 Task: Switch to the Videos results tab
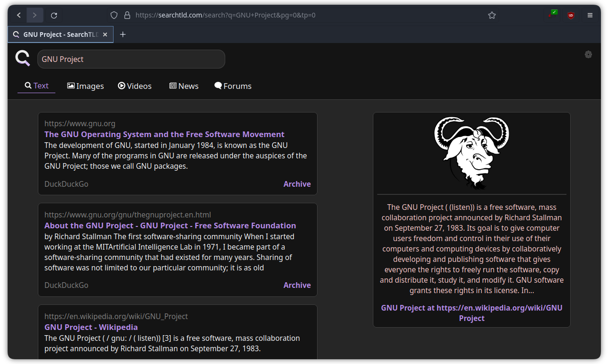(x=135, y=86)
